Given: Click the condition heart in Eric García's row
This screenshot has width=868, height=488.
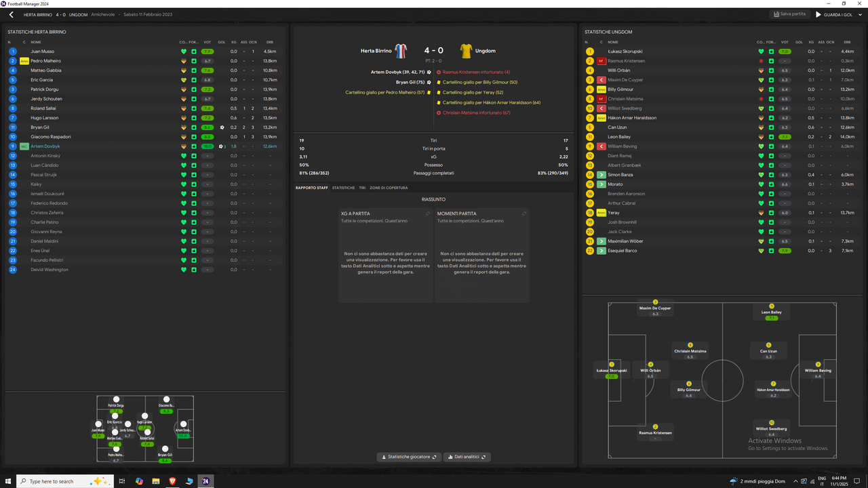Looking at the screenshot, I should pyautogui.click(x=183, y=80).
